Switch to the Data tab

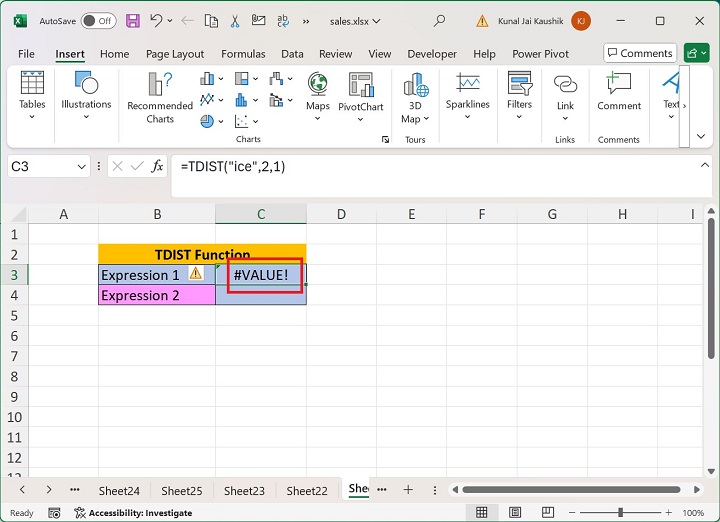point(292,54)
